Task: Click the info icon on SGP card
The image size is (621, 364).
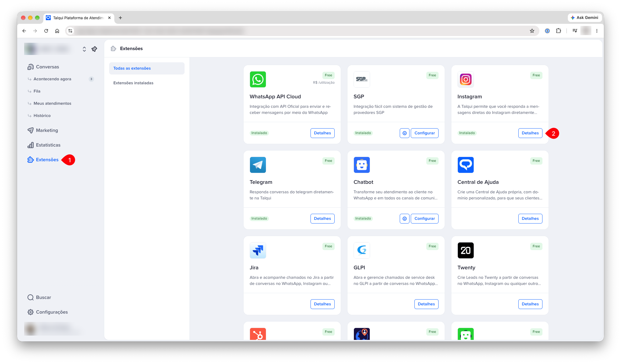Action: pos(404,133)
